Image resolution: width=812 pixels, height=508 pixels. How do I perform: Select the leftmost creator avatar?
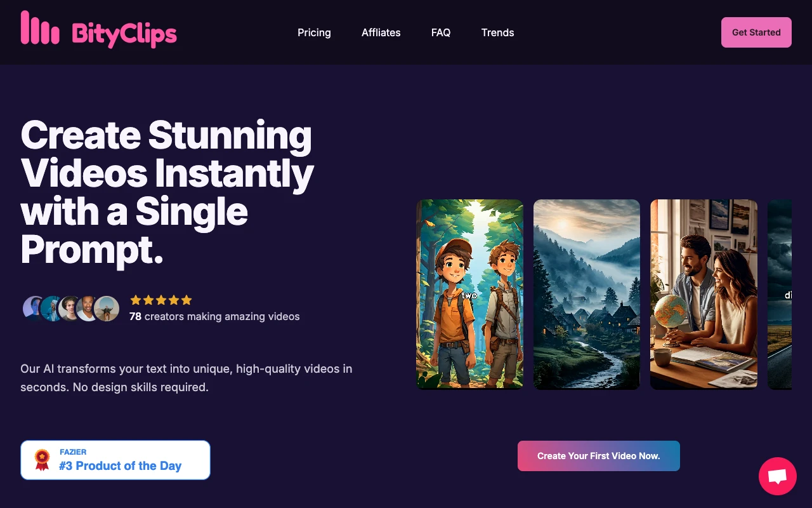tap(33, 309)
